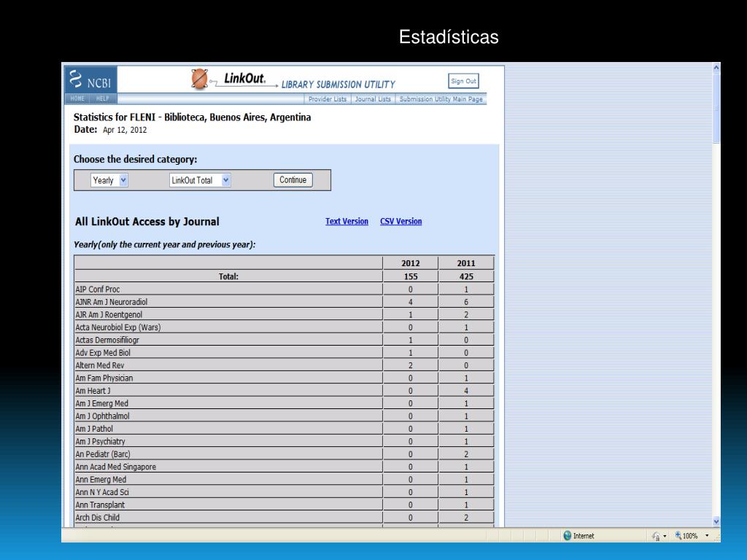Viewport: 747px width, 560px height.
Task: Go to the HOME tab
Action: point(77,98)
